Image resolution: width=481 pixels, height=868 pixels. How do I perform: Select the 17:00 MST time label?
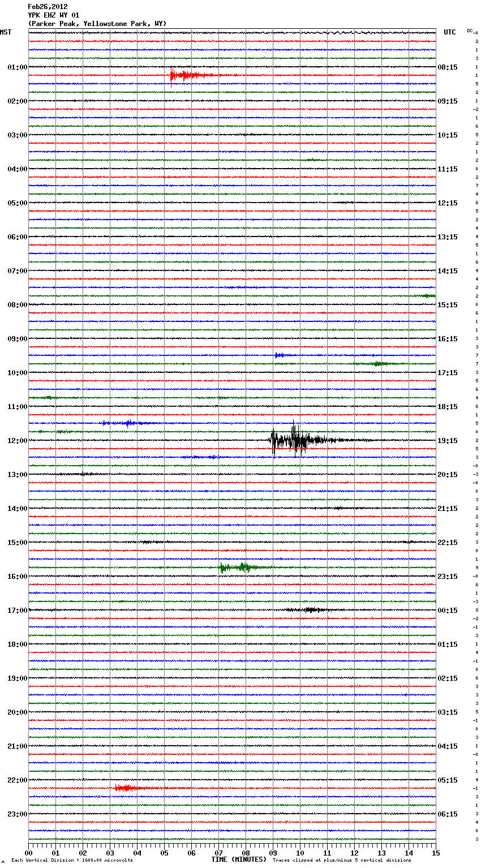[18, 611]
